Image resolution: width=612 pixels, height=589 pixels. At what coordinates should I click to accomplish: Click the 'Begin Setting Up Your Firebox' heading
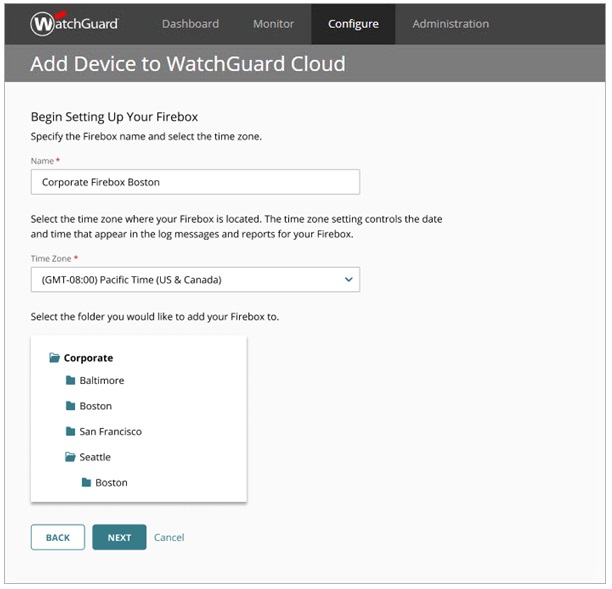[114, 117]
